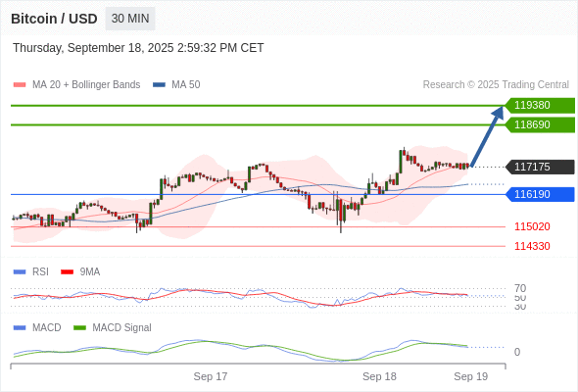The height and width of the screenshot is (392, 578).
Task: Click the 114330 red support level
Action: (x=532, y=246)
